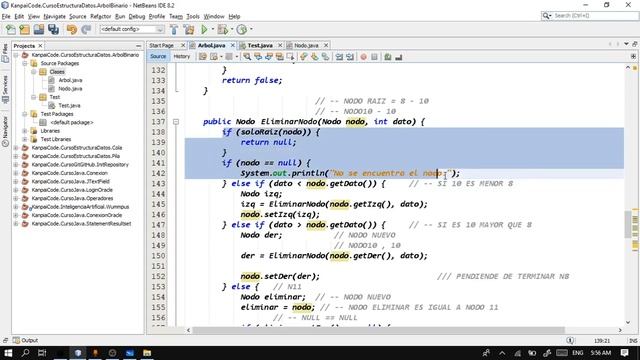Open the Run Project dropdown arrow

212,29
